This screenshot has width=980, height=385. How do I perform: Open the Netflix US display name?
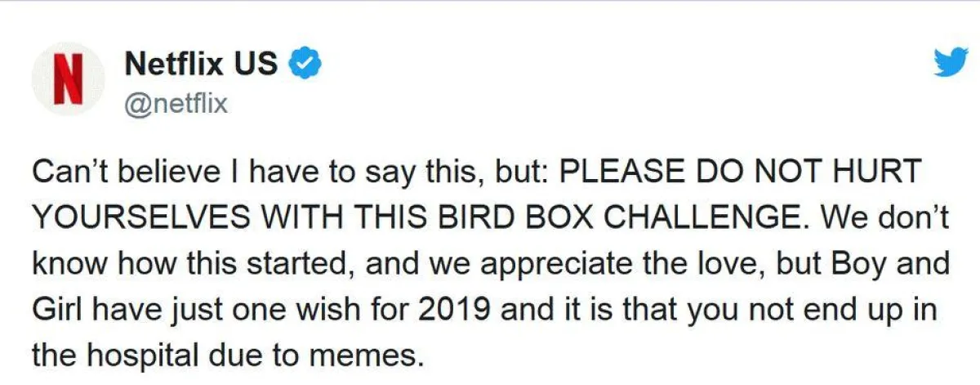[201, 64]
